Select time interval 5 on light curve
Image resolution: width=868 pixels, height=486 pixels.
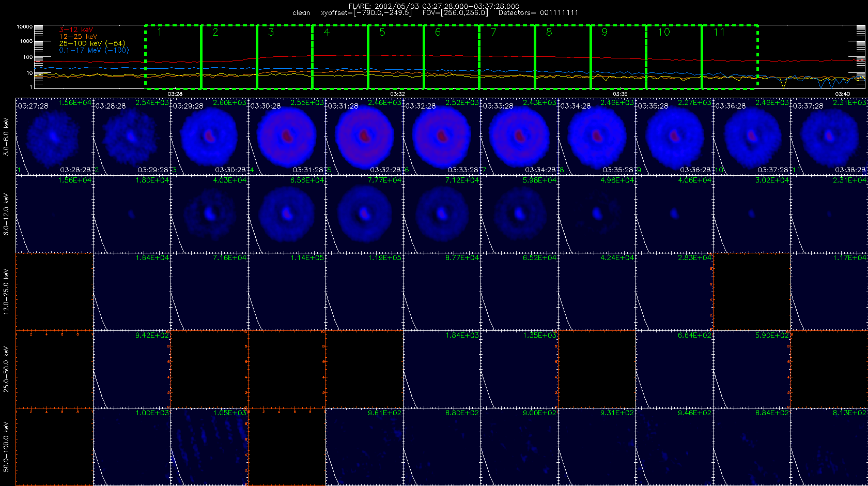click(x=396, y=57)
